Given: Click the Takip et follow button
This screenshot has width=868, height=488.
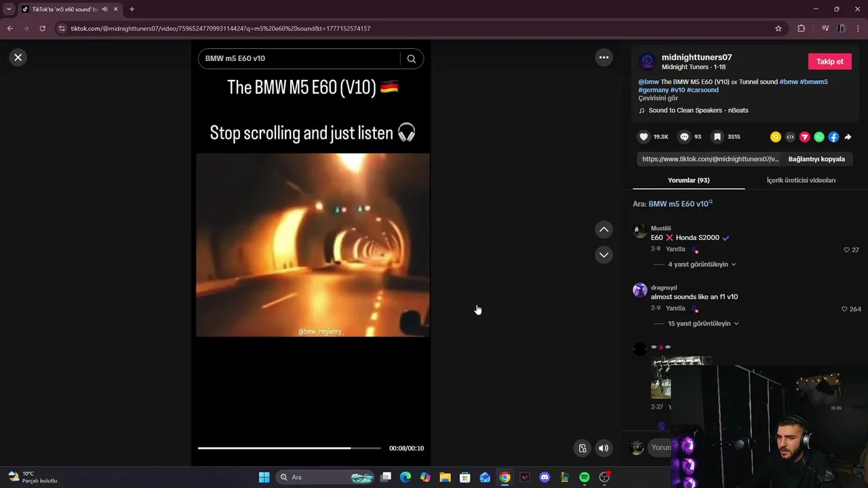Looking at the screenshot, I should [x=829, y=62].
